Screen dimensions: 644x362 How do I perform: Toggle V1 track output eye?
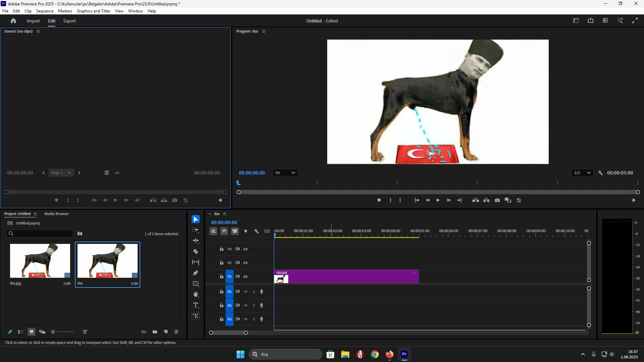tap(246, 276)
